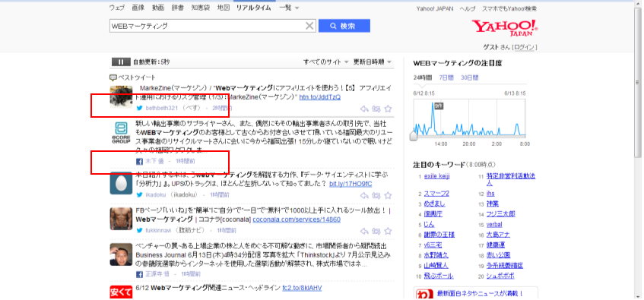Viewport: 644px width, 300px height.
Task: Select the 7日間 chart range tab
Action: click(x=446, y=77)
